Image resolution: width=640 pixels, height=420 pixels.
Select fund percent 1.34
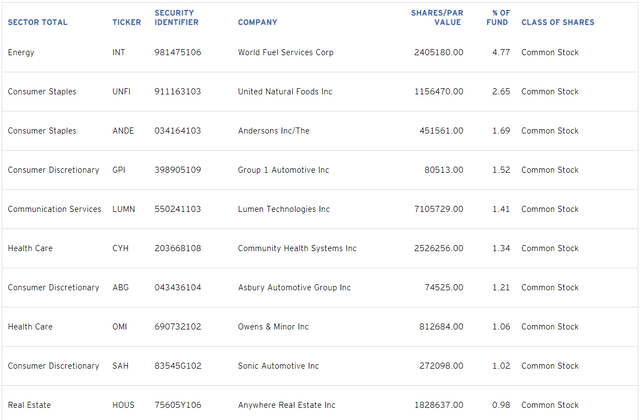(501, 248)
